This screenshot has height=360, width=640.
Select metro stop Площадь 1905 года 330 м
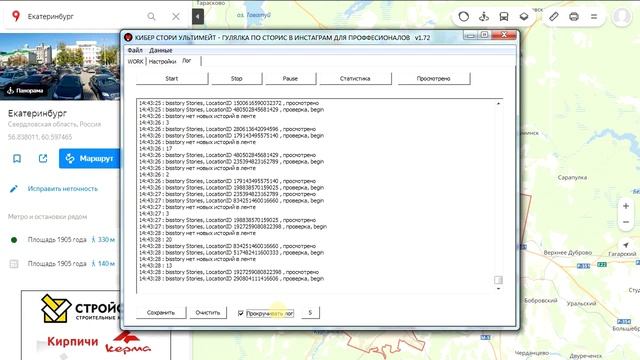tap(61, 240)
